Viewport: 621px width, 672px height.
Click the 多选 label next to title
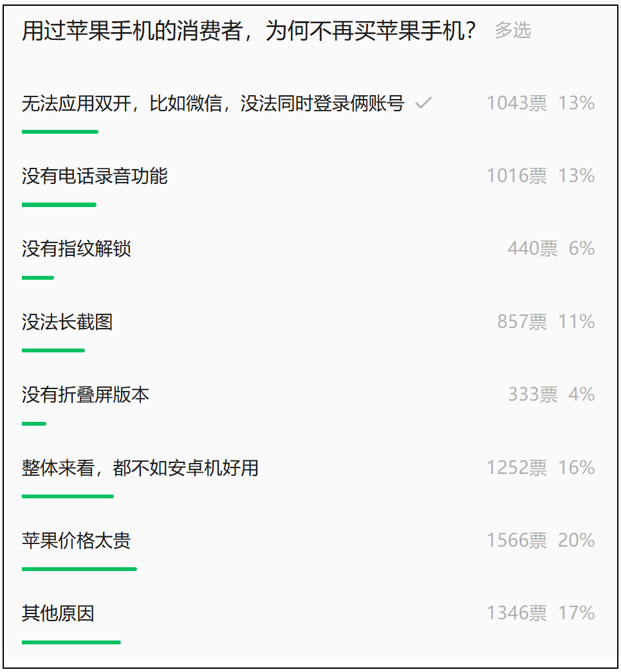coord(513,30)
